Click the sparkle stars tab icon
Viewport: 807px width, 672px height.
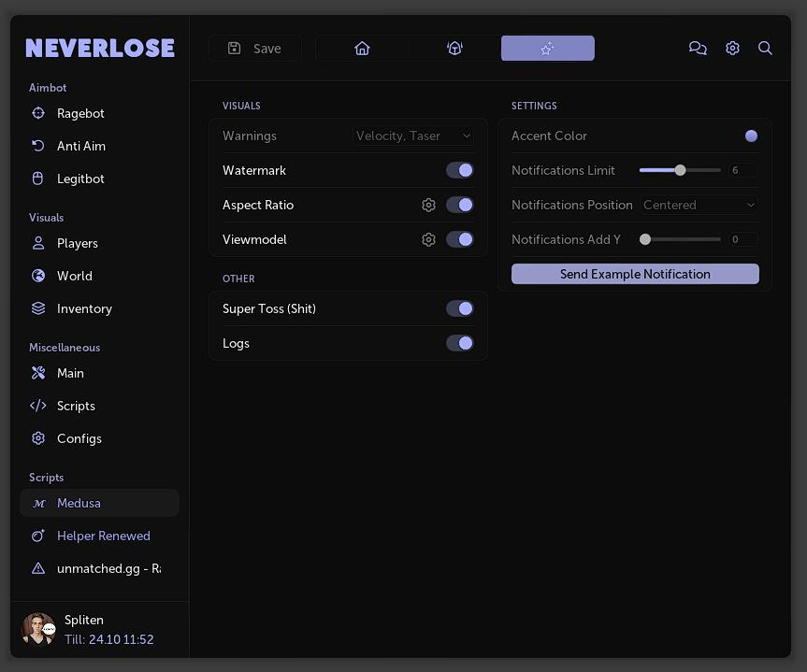coord(547,49)
